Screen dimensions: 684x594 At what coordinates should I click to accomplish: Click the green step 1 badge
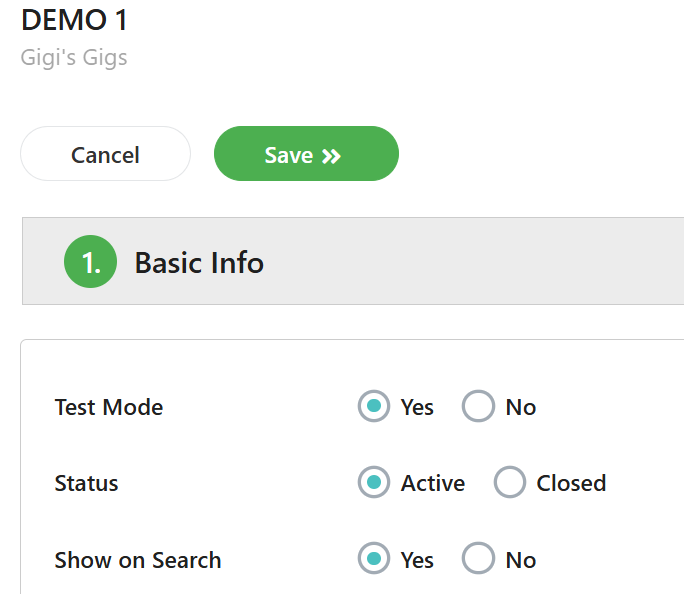pos(91,263)
